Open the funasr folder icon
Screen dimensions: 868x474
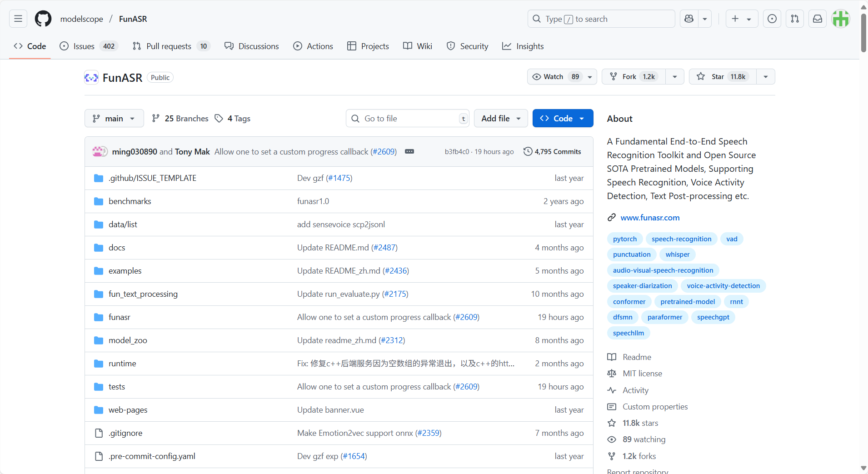(99, 317)
